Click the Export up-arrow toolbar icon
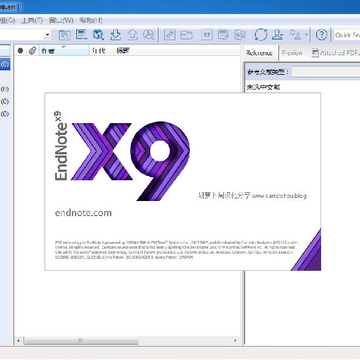This screenshot has height=360, width=360. coord(132,35)
